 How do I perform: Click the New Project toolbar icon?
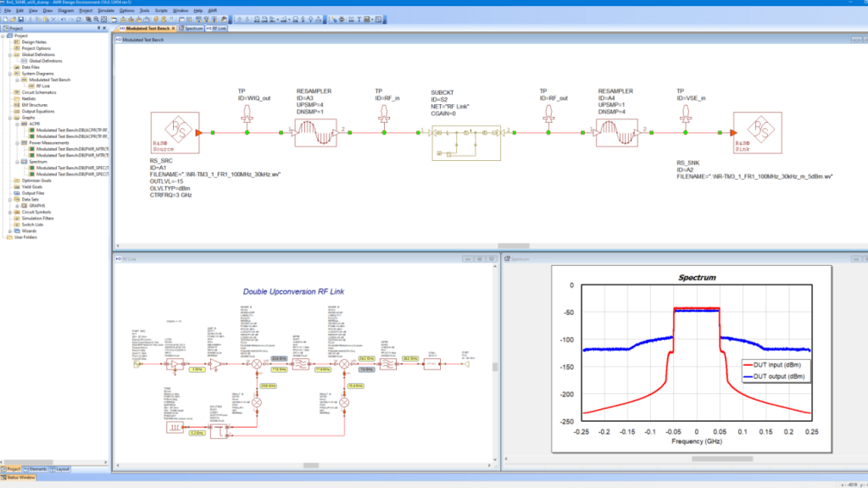(6, 19)
